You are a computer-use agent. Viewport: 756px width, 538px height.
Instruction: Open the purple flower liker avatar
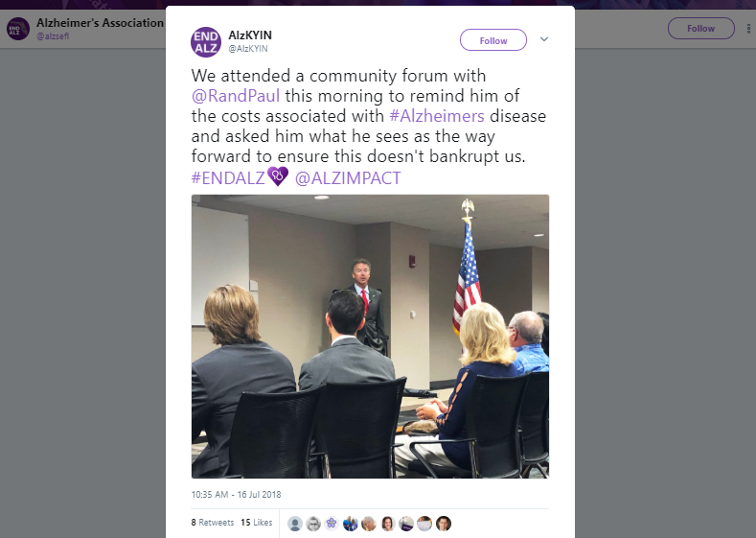tap(332, 524)
